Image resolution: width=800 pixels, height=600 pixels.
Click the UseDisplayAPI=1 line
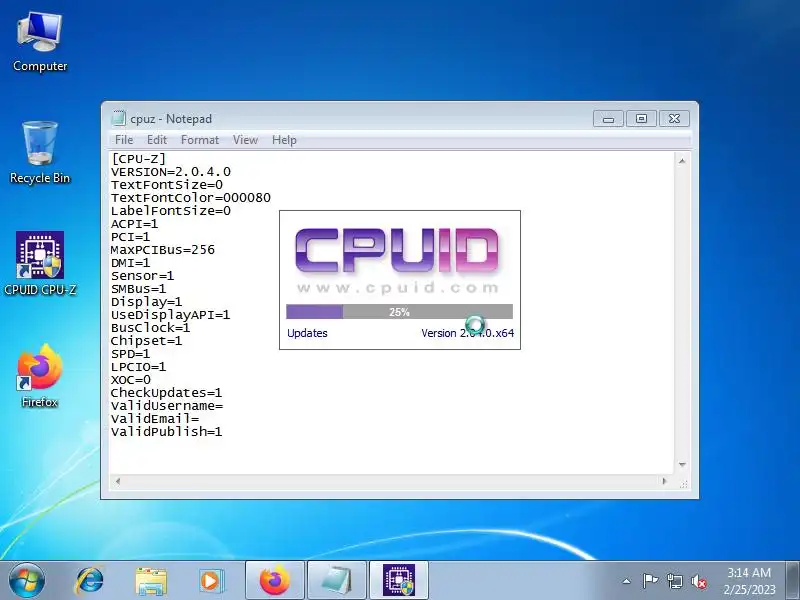pyautogui.click(x=170, y=315)
